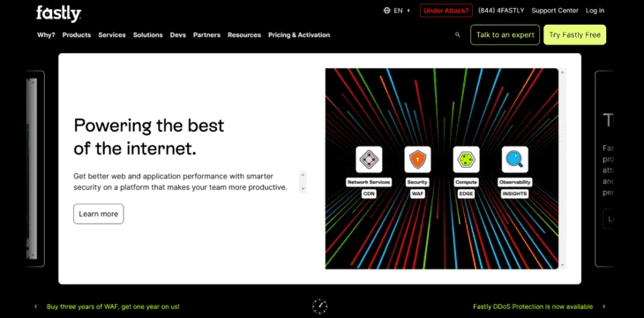Click the Log in link
644x318 pixels.
coord(595,11)
